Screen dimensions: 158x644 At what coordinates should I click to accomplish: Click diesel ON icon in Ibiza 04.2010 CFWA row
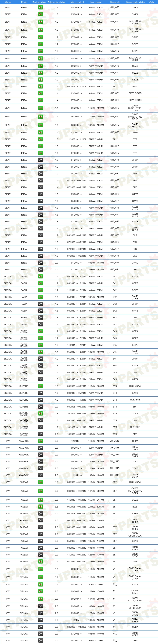(40, 160)
